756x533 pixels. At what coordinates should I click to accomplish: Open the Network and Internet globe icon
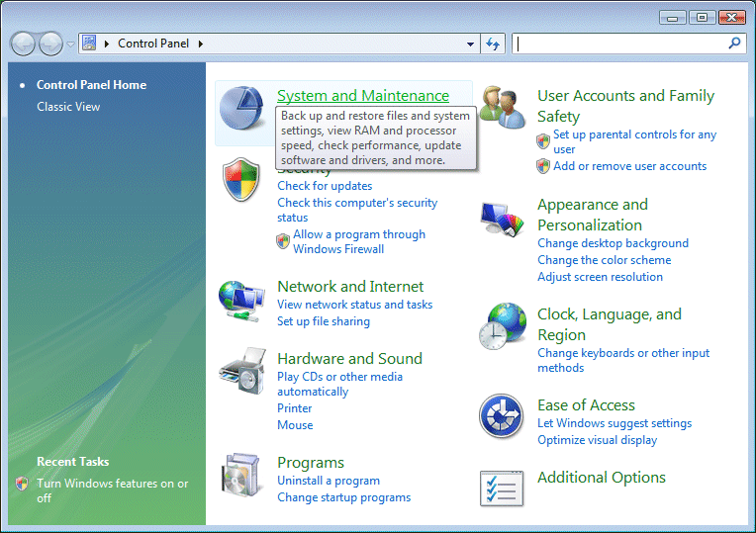242,301
